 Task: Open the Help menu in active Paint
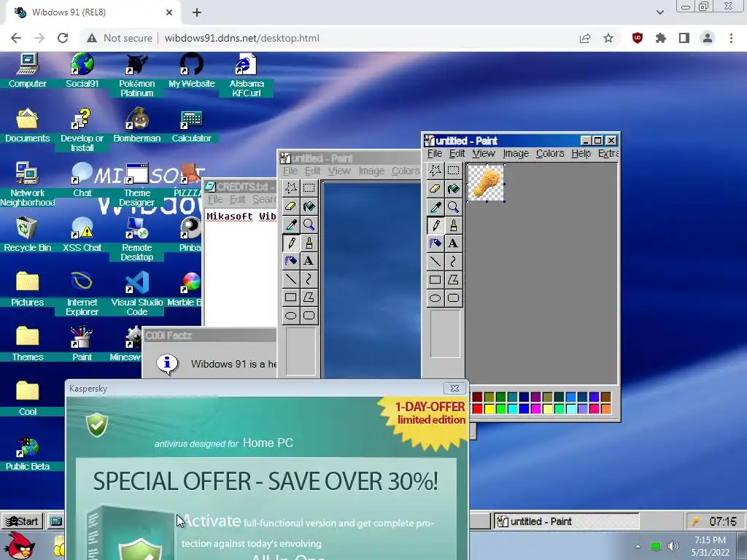point(581,153)
